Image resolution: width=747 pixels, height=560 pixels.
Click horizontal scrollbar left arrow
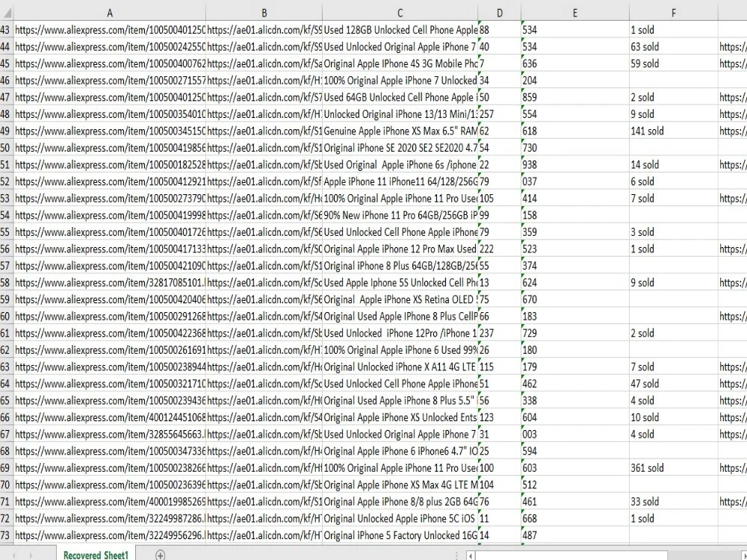click(471, 556)
